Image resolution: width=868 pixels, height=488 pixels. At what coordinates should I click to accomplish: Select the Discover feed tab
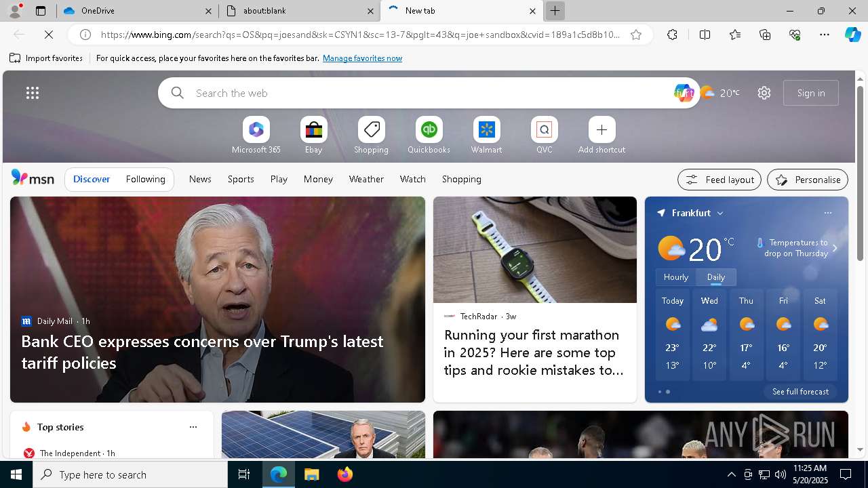click(x=92, y=179)
